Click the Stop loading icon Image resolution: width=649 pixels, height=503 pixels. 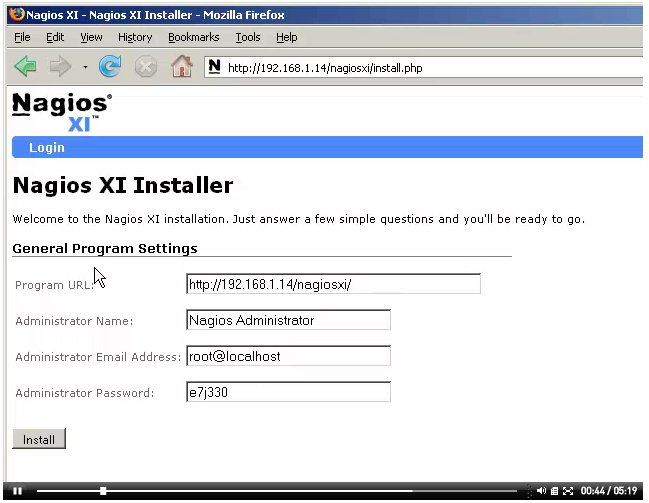146,67
